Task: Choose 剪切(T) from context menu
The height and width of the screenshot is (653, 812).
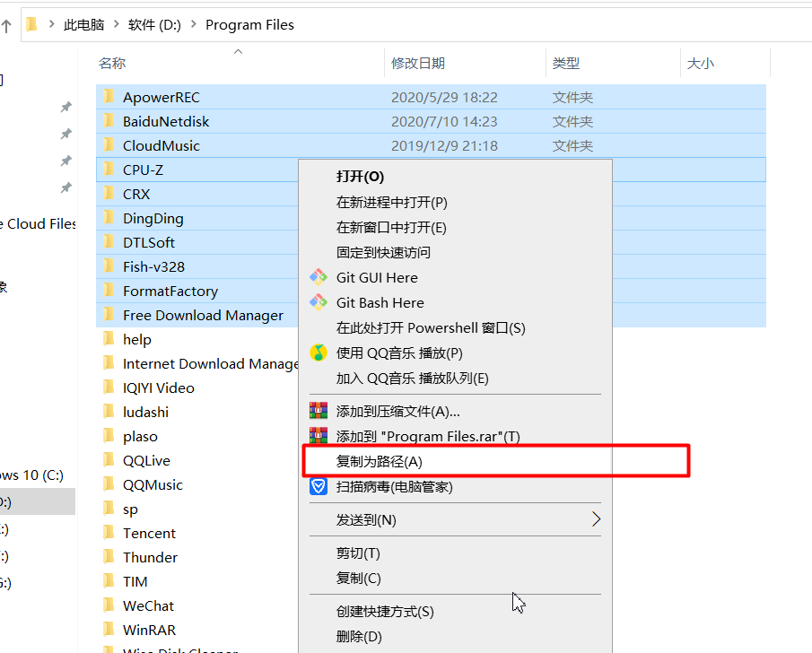Action: (x=358, y=553)
